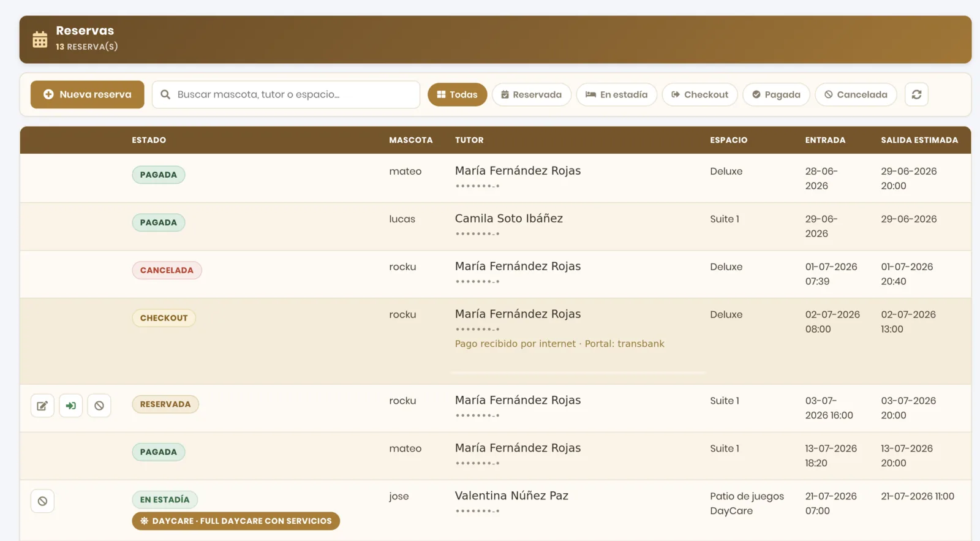
Task: Click estimated exit 21-07-2026 11:00
Action: tap(918, 496)
